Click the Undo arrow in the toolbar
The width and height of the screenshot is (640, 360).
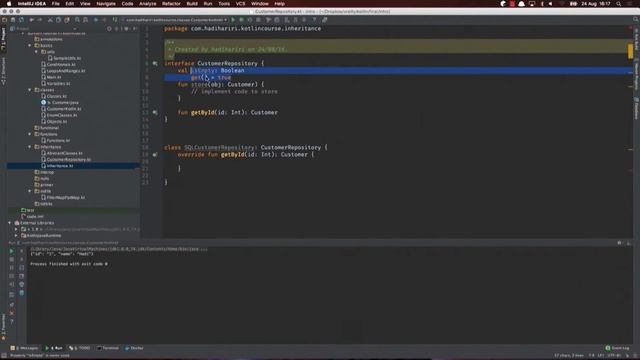click(x=32, y=20)
